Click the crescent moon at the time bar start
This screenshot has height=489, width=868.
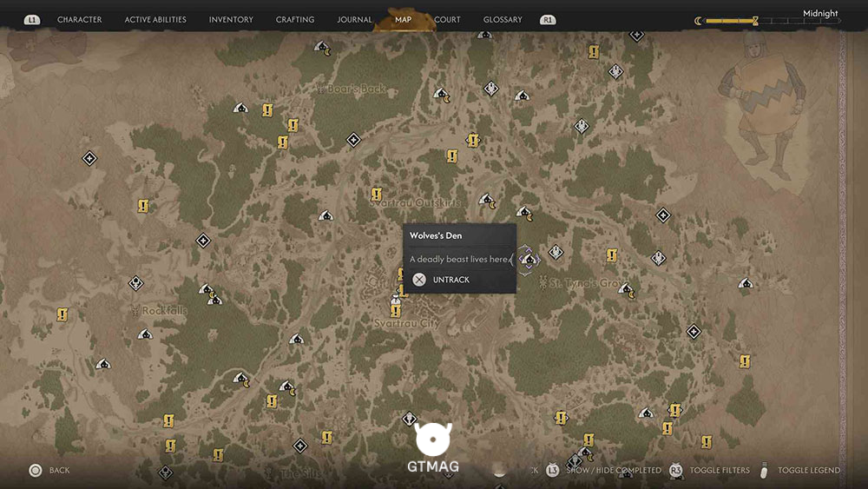(x=698, y=21)
